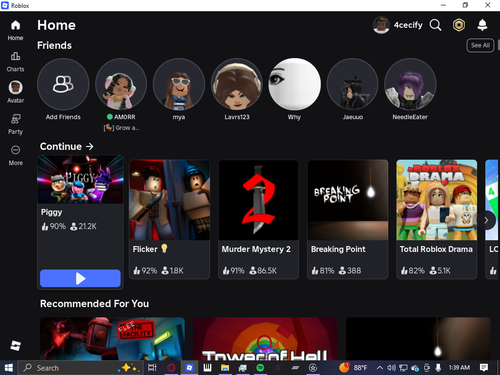Open friend NeedleEater's avatar
The height and width of the screenshot is (375, 500).
(410, 84)
